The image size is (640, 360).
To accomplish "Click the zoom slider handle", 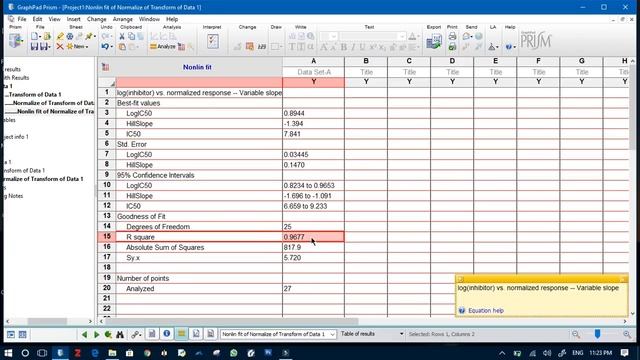I will (597, 334).
